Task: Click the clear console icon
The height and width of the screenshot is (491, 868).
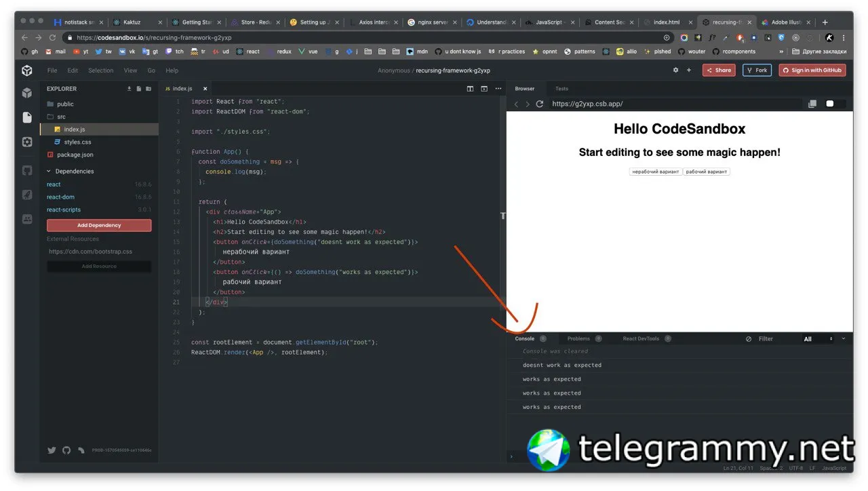Action: click(749, 338)
